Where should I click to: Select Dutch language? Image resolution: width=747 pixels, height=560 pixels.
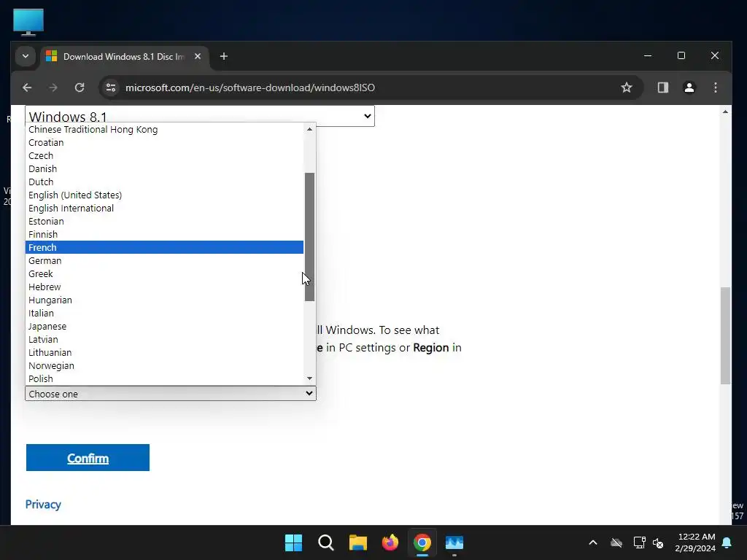point(164,182)
